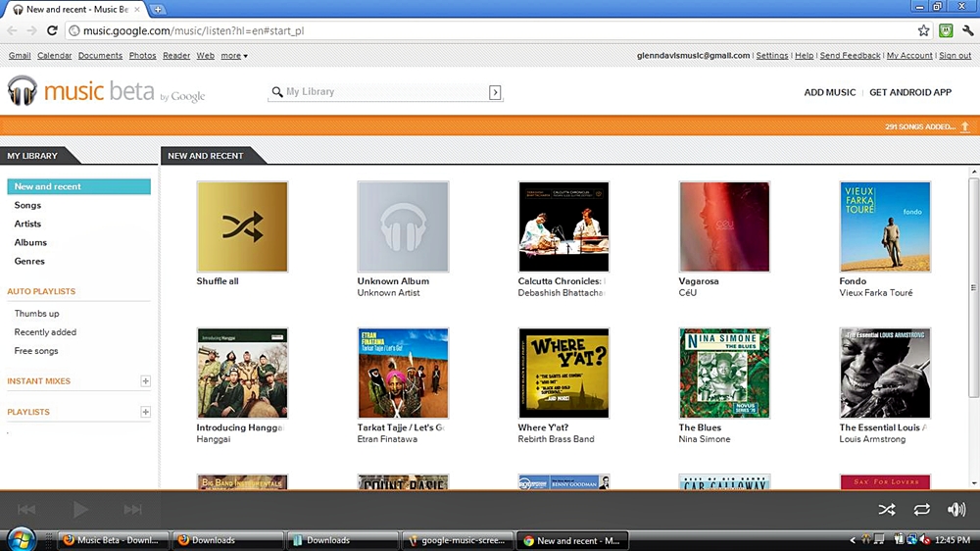Click in the My Library search field

pos(382,92)
